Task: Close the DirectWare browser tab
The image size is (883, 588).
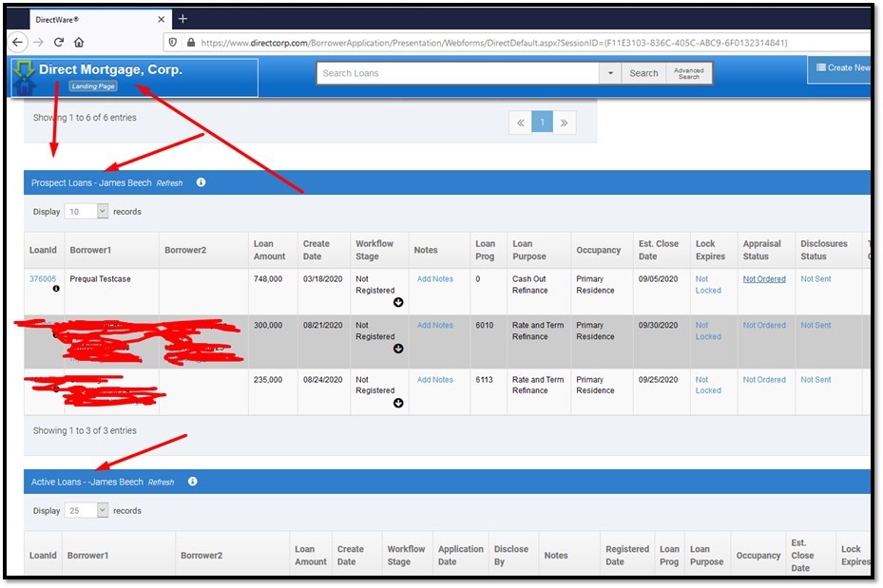Action: pos(161,19)
